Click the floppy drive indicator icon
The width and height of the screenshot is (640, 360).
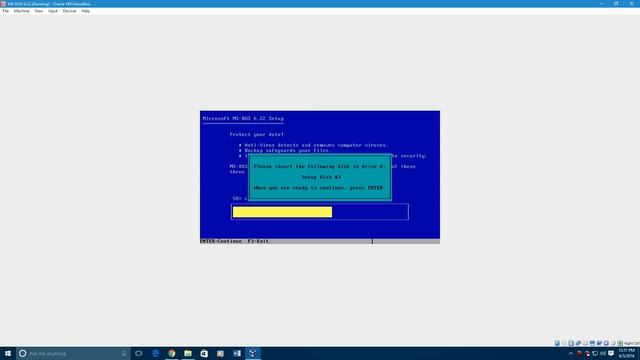pos(571,343)
